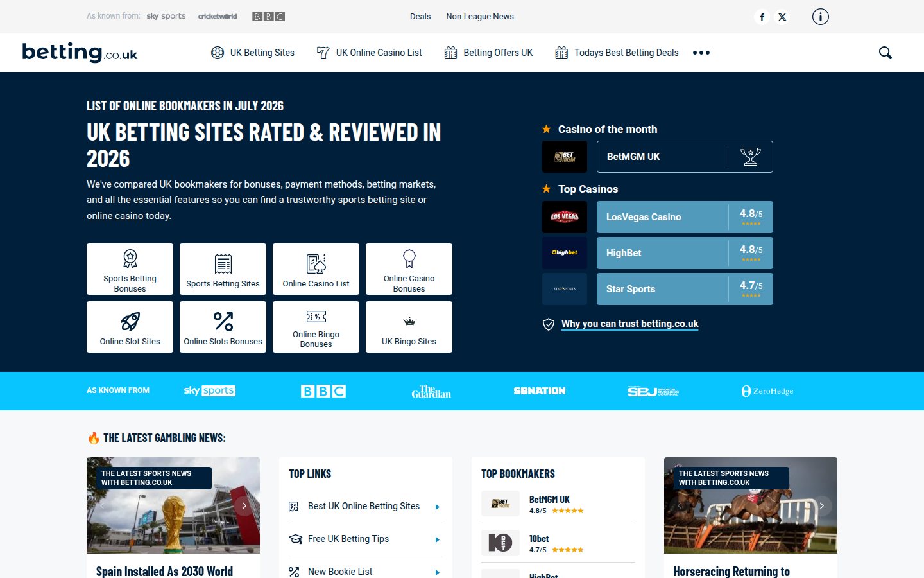This screenshot has width=924, height=578.
Task: Click the shield icon next to trust link
Action: 549,324
